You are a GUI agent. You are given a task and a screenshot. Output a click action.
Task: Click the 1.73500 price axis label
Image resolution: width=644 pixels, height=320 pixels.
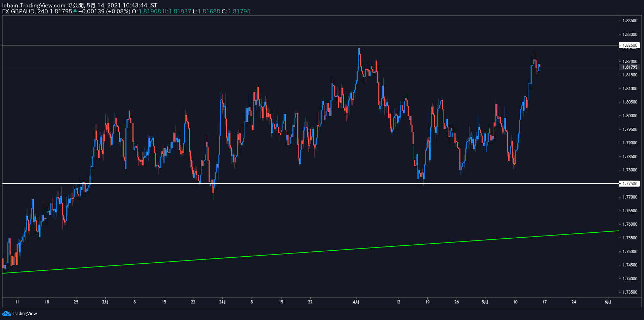click(630, 292)
